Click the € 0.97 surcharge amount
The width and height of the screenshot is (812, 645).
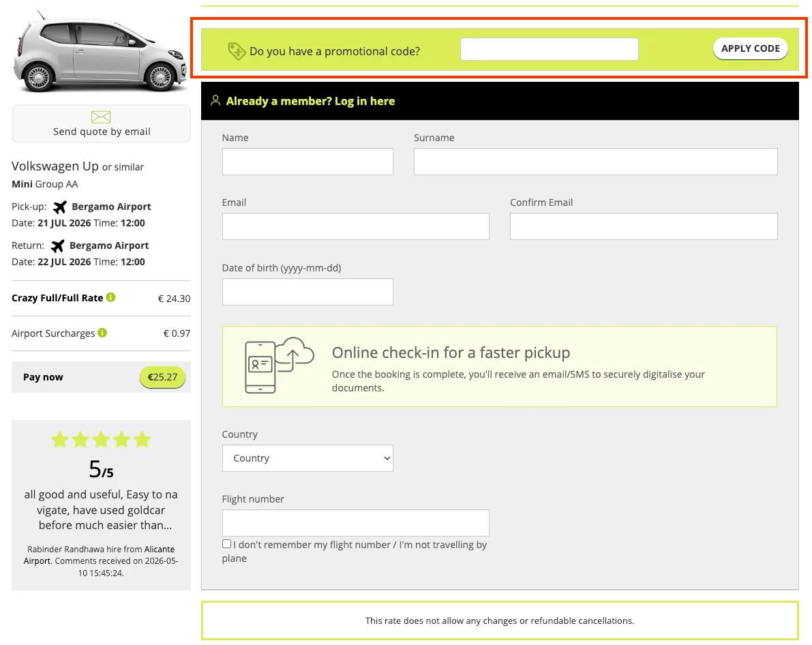click(177, 333)
